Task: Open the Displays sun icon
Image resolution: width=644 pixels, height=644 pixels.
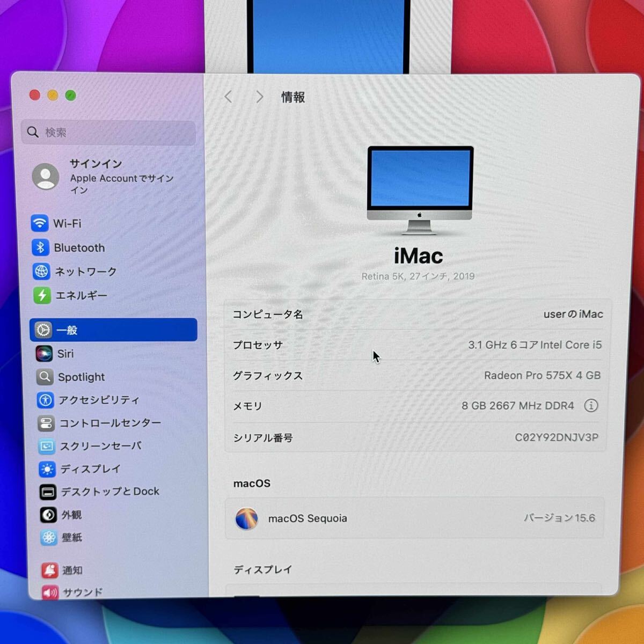Action: tap(47, 469)
